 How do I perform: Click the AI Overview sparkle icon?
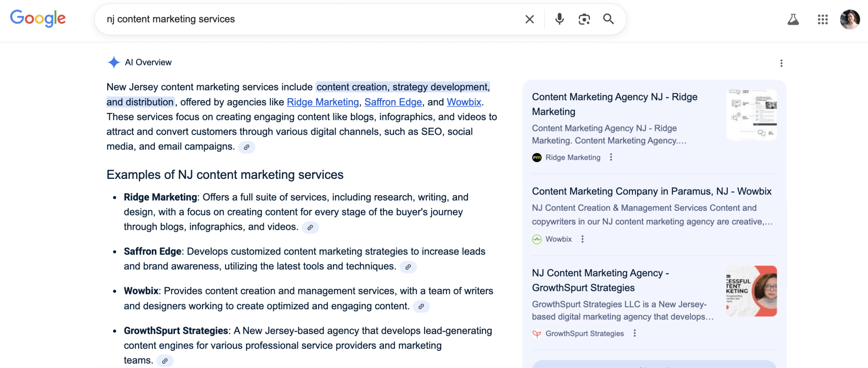(114, 62)
